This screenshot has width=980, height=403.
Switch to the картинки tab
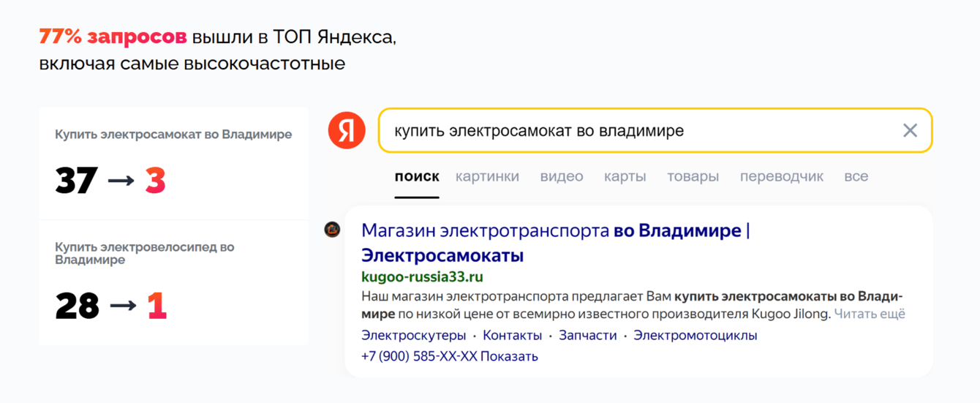click(x=487, y=176)
